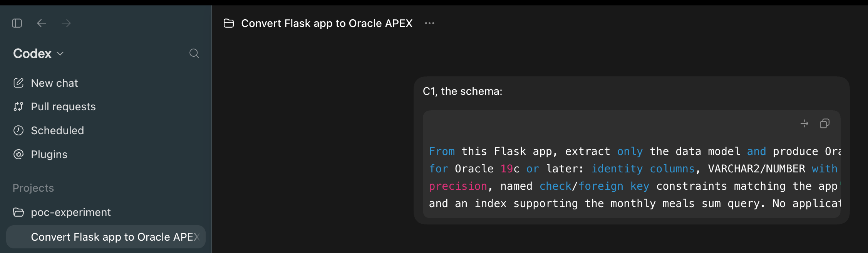868x253 pixels.
Task: Click the folder icon beside the chat title
Action: pos(229,24)
